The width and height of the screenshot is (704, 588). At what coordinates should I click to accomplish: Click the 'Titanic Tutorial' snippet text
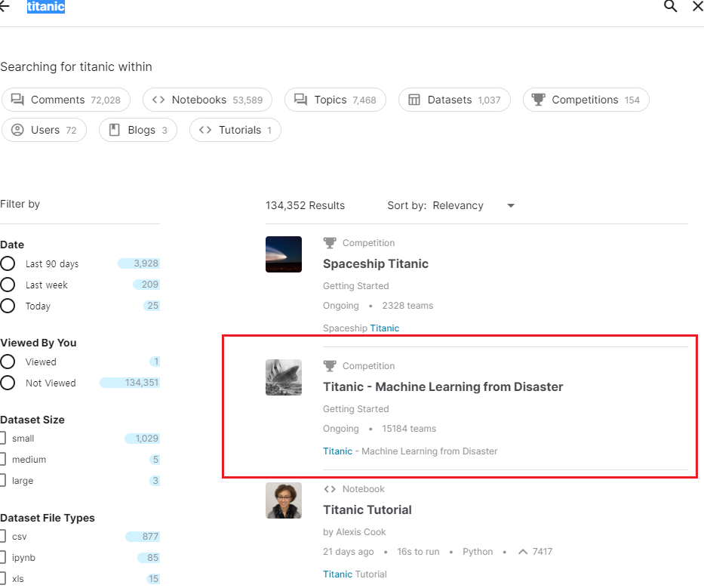[x=355, y=574]
